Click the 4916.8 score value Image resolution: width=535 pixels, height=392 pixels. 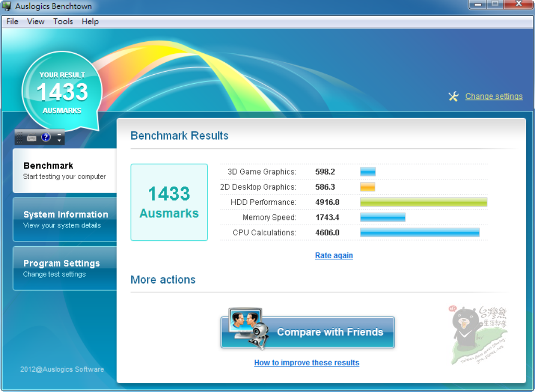327,202
